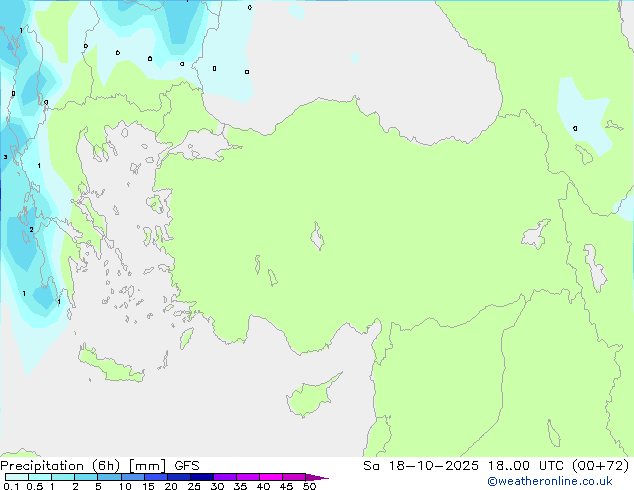The image size is (634, 490).
Task: Select the 2–5 mm legend color swatch
Action: coord(86,477)
